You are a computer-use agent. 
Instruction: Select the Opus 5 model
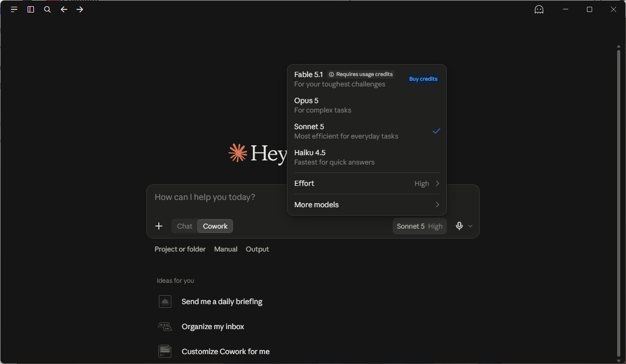367,105
